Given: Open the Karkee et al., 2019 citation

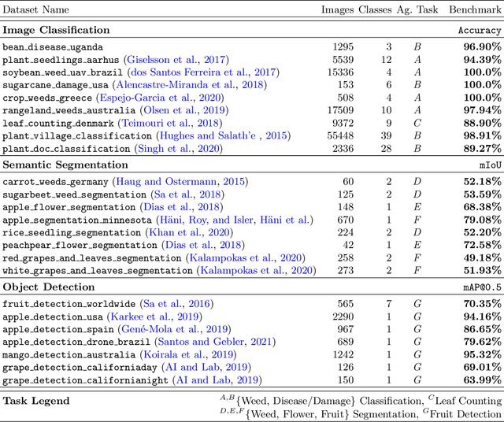Looking at the screenshot, I should (x=154, y=316).
